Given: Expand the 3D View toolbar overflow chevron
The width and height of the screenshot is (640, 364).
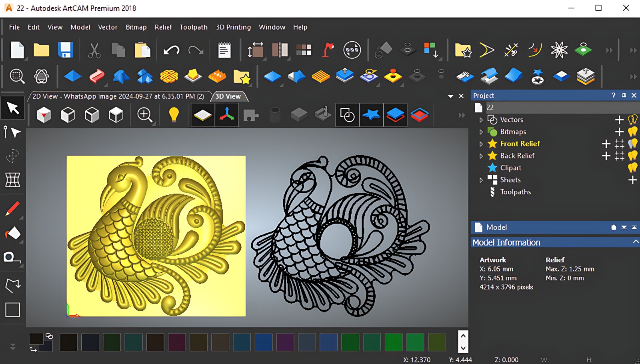Looking at the screenshot, I should [462, 115].
